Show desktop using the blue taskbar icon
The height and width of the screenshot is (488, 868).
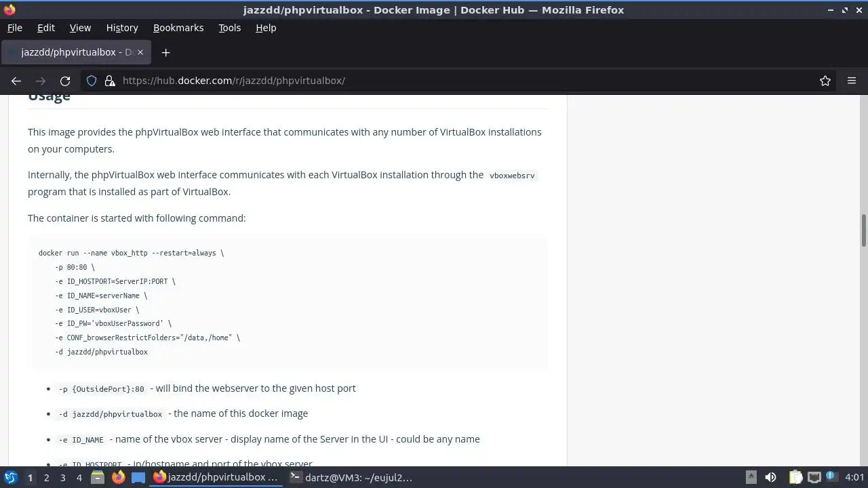coord(138,478)
